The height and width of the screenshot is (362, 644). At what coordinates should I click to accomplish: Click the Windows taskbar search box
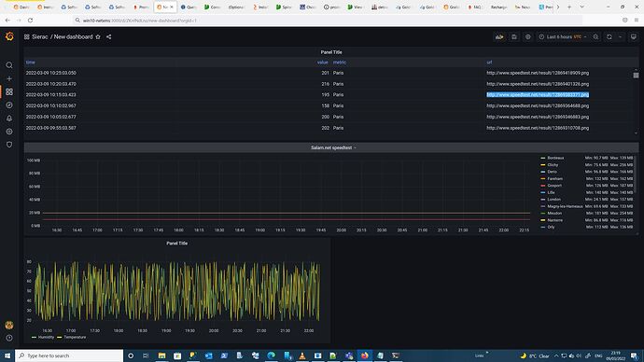point(69,355)
